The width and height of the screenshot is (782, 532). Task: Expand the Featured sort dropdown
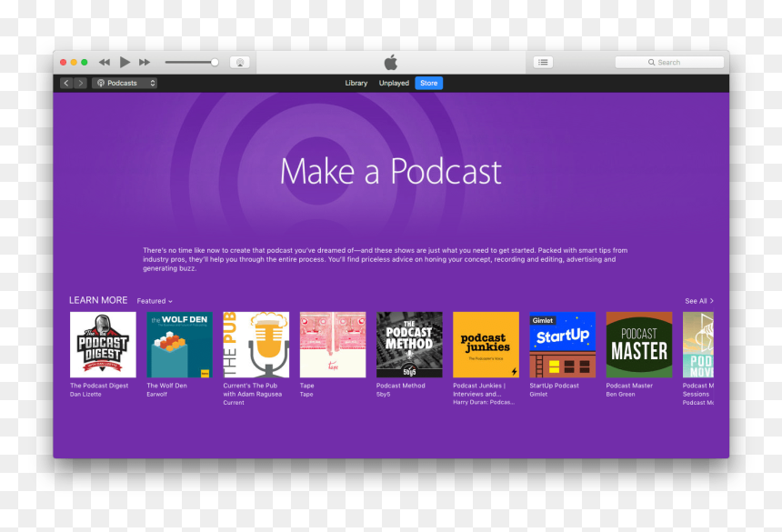click(x=155, y=301)
